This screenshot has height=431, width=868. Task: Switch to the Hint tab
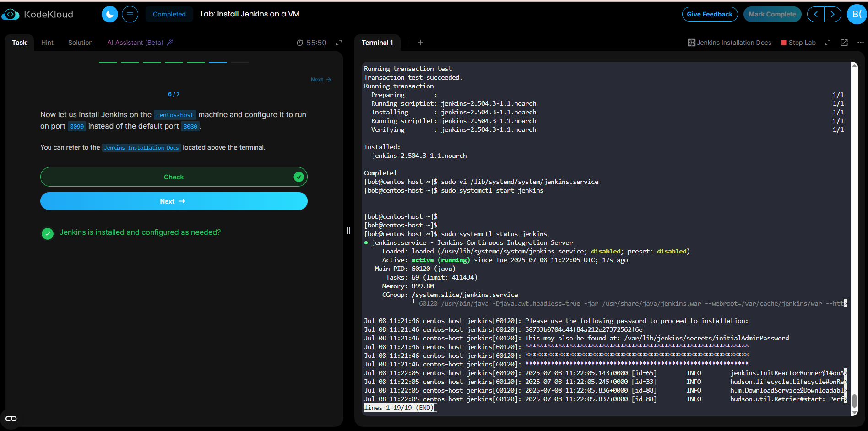coord(47,43)
